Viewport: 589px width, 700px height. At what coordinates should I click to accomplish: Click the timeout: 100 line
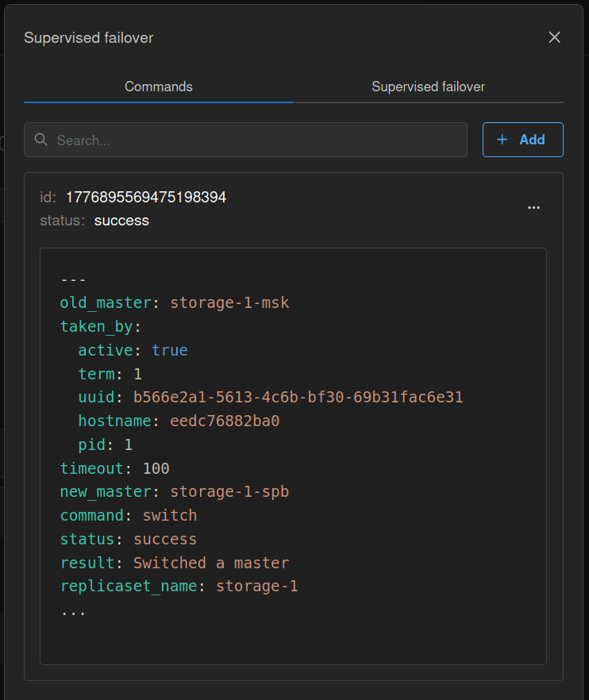115,468
